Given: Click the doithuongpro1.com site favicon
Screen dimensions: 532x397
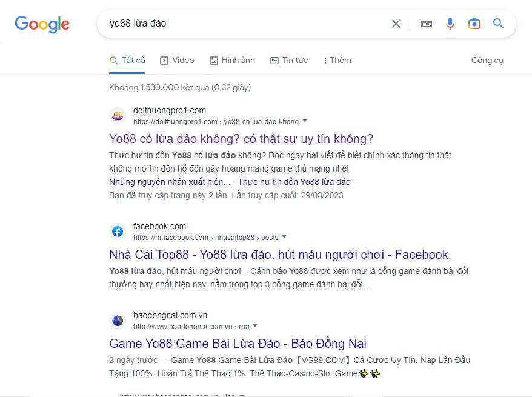Looking at the screenshot, I should coord(118,116).
